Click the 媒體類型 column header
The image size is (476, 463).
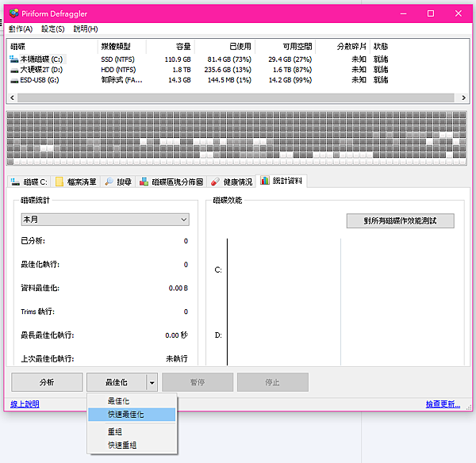pyautogui.click(x=121, y=47)
